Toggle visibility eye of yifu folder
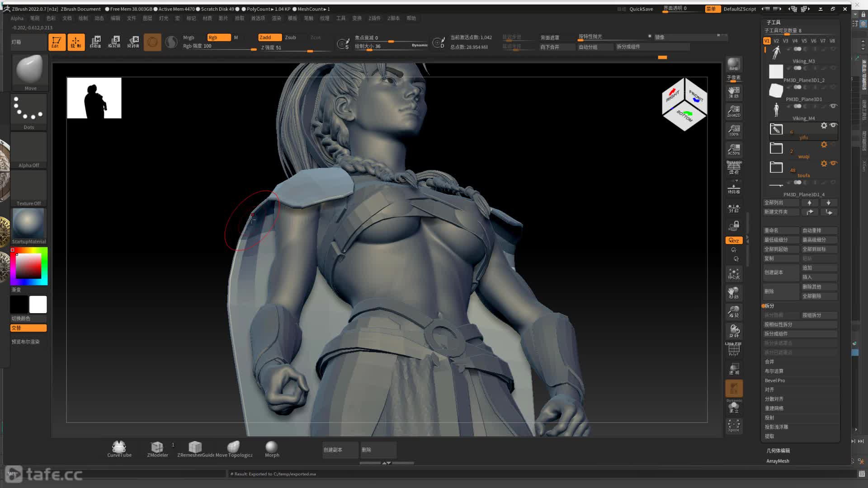The width and height of the screenshot is (868, 488). point(833,125)
